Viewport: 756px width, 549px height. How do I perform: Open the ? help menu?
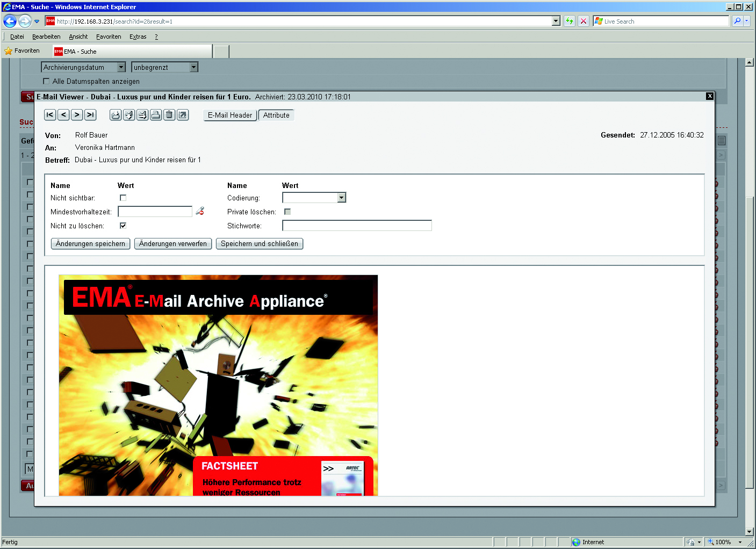[156, 37]
